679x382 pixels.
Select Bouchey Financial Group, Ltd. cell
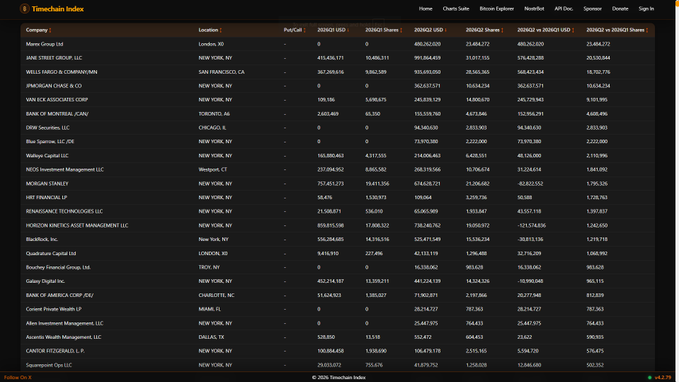coord(58,267)
